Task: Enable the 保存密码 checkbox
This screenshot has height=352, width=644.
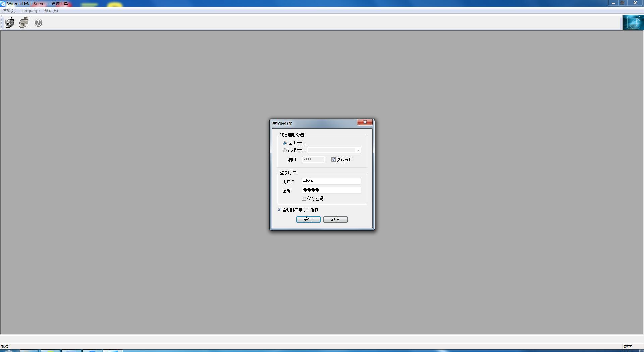Action: 304,199
